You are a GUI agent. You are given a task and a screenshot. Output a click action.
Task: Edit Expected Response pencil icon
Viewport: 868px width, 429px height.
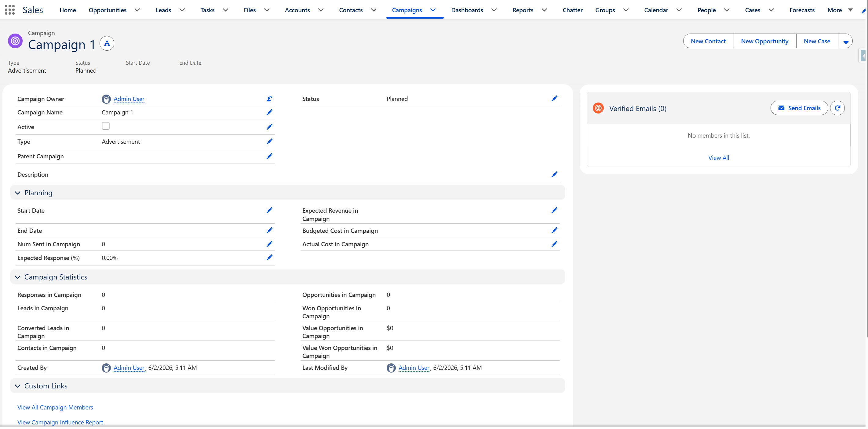click(270, 258)
